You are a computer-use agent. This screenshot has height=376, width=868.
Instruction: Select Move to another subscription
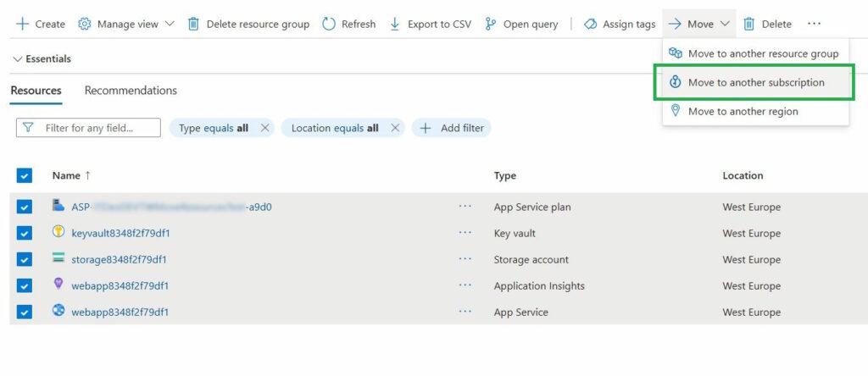pyautogui.click(x=755, y=82)
